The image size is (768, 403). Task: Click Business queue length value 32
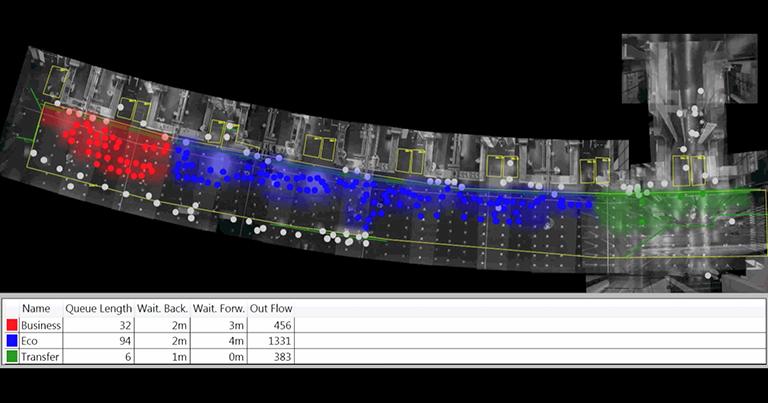pos(125,325)
